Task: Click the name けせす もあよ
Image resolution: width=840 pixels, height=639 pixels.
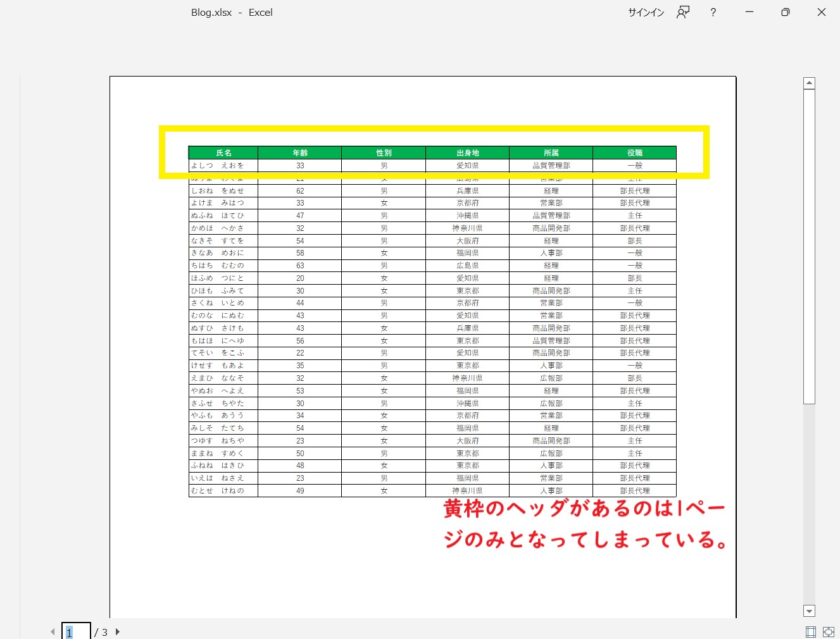Action: (218, 366)
